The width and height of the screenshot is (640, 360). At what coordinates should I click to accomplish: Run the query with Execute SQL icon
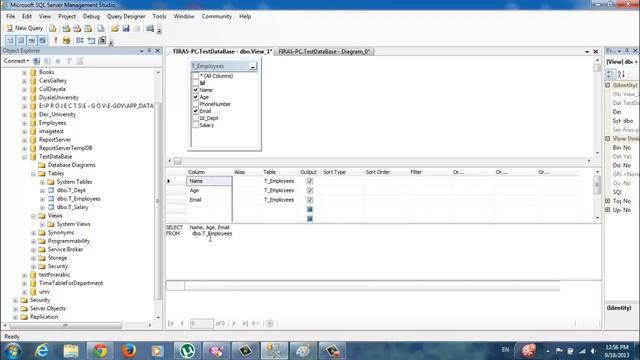click(x=56, y=40)
